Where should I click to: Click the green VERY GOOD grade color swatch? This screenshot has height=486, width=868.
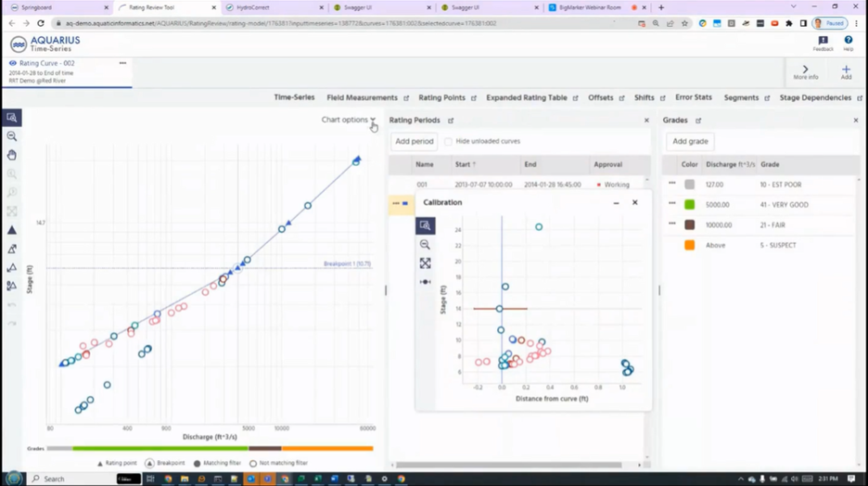(689, 205)
